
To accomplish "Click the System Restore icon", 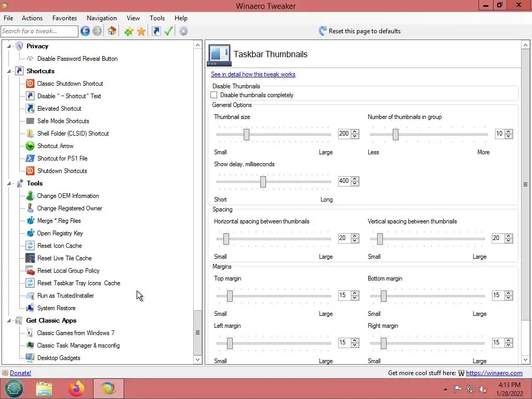I will pos(30,308).
